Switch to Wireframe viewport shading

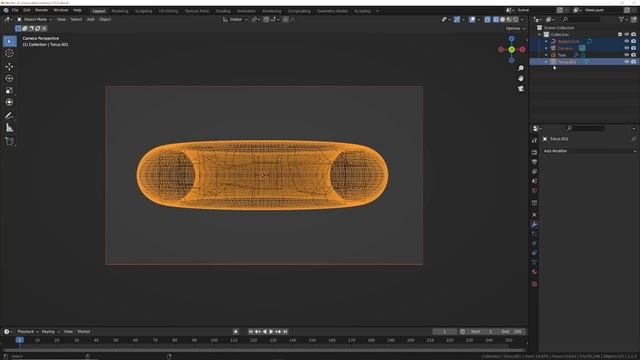coord(496,19)
